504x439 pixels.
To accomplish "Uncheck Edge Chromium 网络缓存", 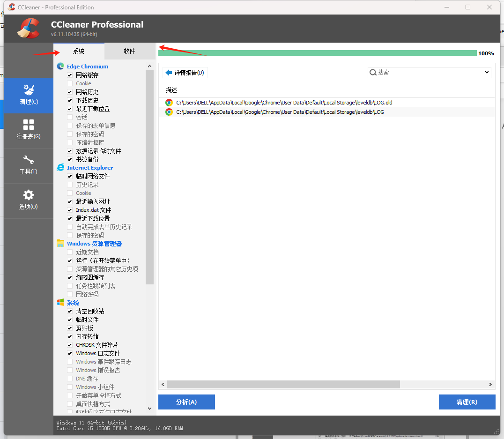I will (x=70, y=75).
